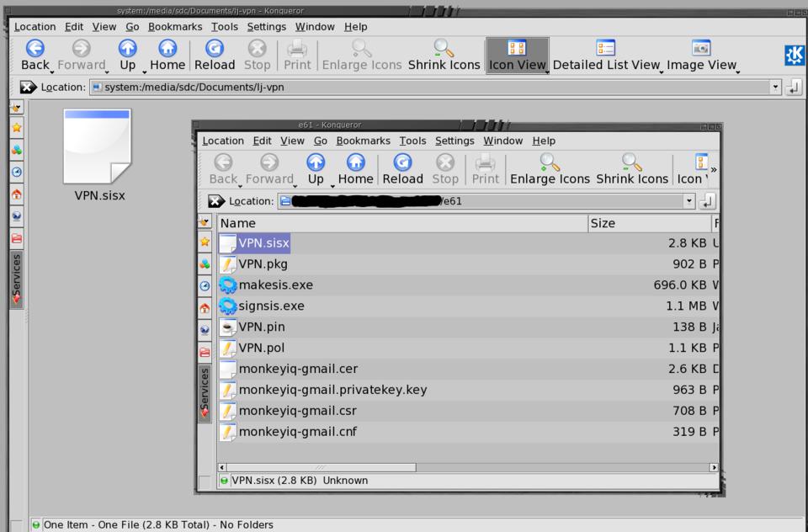The image size is (808, 532).
Task: Switch to Detailed List View
Action: [x=605, y=55]
